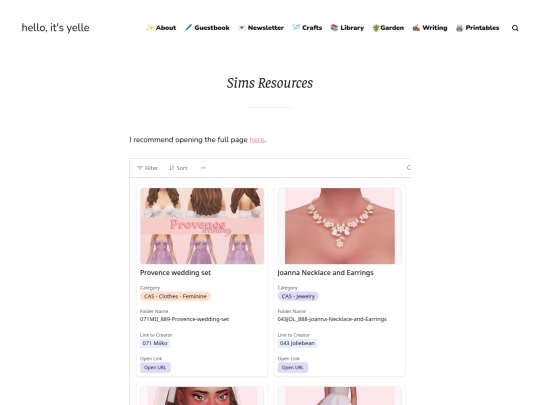This screenshot has height=405, width=540.
Task: Click the 'Provence wedding set' card title
Action: (175, 272)
